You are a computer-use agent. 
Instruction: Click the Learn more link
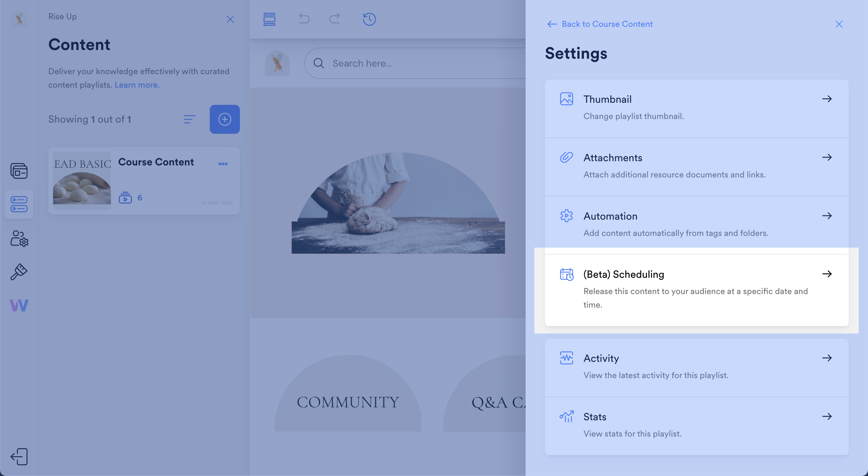click(x=137, y=85)
